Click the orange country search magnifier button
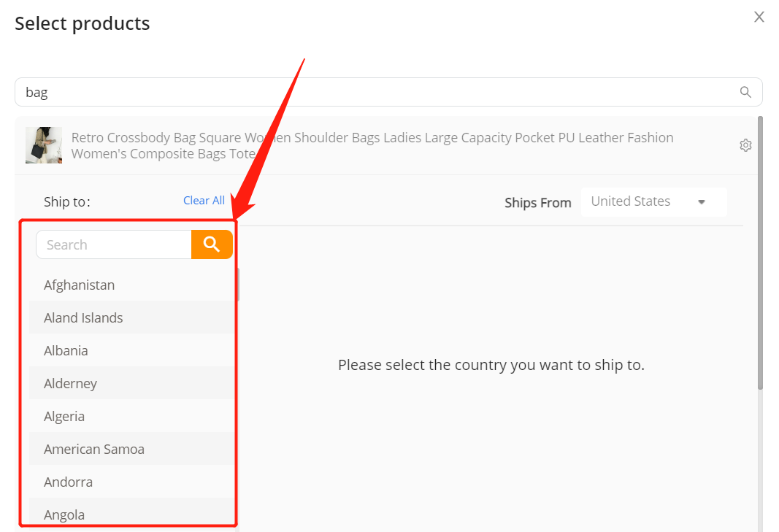The height and width of the screenshot is (532, 779). (x=212, y=244)
